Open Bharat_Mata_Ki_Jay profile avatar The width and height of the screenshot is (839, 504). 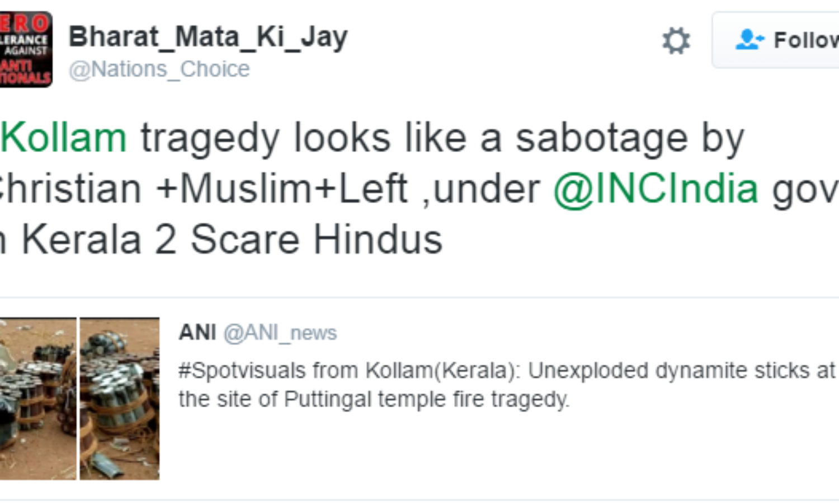(x=26, y=49)
